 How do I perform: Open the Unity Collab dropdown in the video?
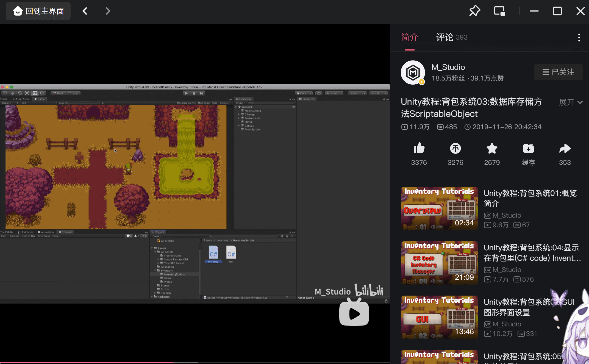[304, 93]
